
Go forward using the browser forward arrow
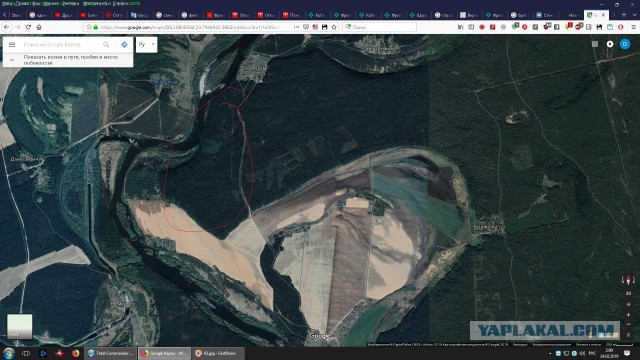coord(18,27)
